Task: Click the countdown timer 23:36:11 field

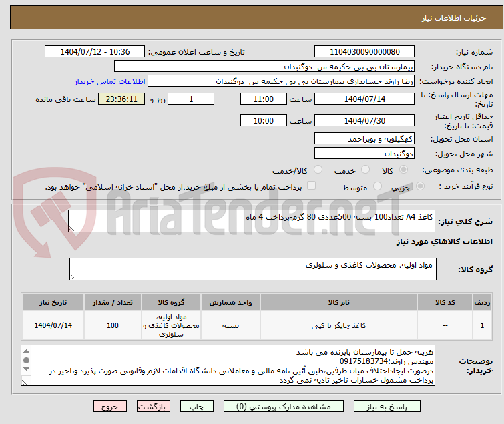Action: coord(121,99)
